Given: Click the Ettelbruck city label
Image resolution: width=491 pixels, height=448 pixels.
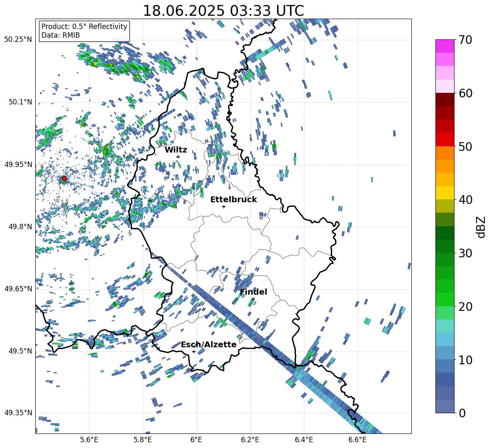Looking at the screenshot, I should (233, 199).
